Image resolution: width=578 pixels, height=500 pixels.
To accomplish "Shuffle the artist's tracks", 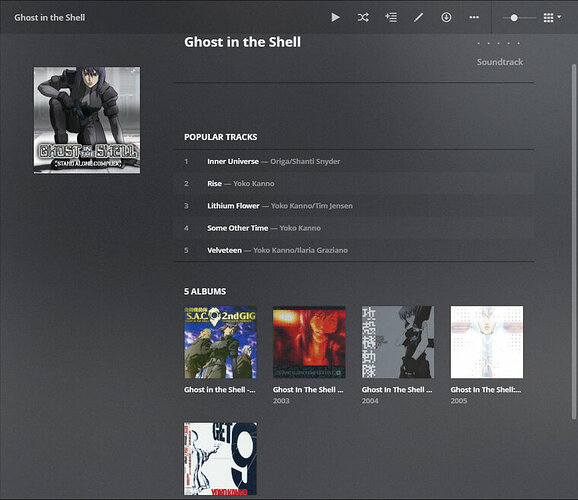I will pyautogui.click(x=363, y=17).
